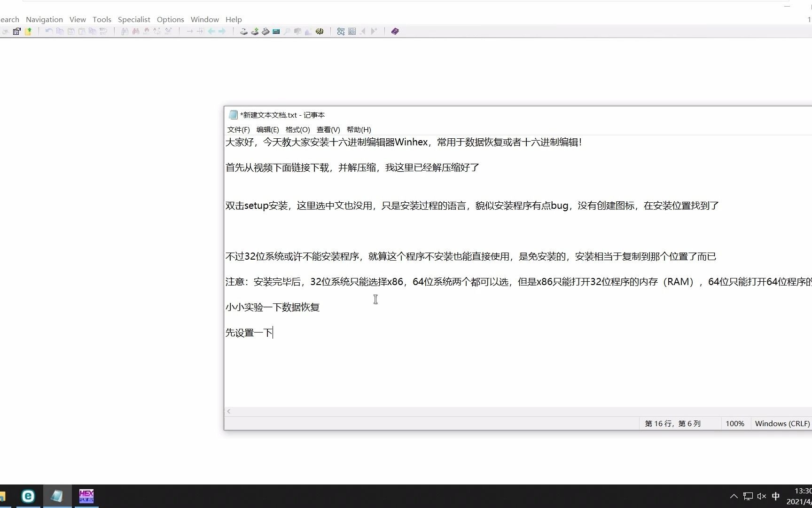Click the Notepad taskbar button
Viewport: 812px width, 508px height.
tap(57, 496)
